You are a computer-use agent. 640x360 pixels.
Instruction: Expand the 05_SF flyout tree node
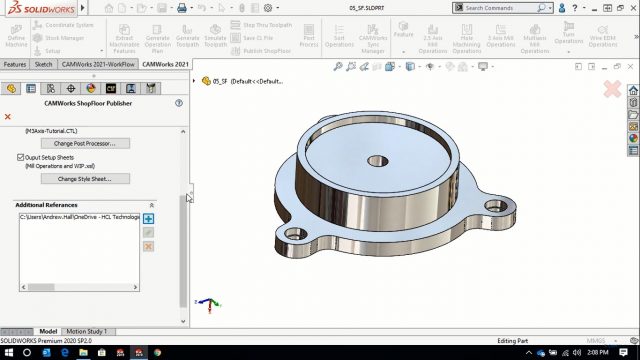[194, 81]
